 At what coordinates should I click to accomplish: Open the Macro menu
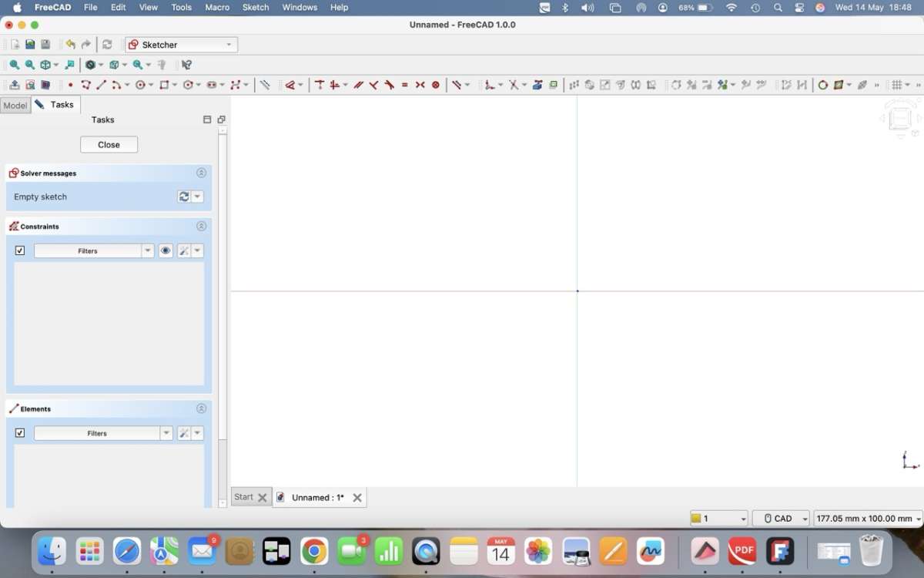217,7
